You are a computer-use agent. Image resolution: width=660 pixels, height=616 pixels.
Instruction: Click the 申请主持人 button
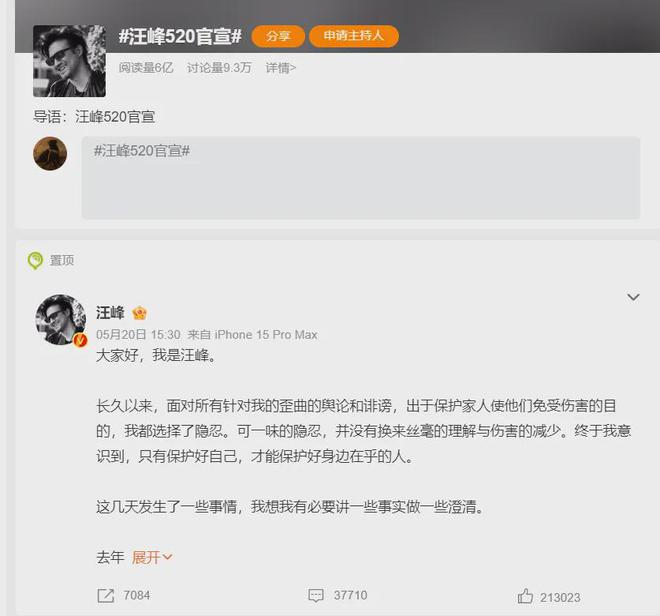pyautogui.click(x=354, y=36)
